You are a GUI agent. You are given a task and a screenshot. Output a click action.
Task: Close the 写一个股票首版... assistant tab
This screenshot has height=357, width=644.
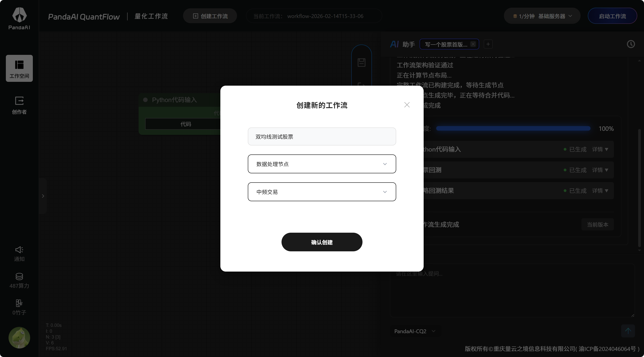click(x=473, y=44)
